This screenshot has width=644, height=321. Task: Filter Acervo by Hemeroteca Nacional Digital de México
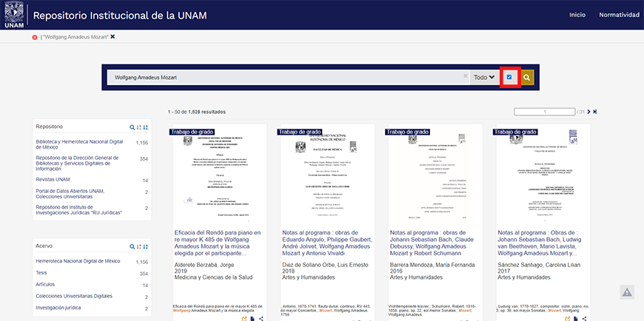78,260
